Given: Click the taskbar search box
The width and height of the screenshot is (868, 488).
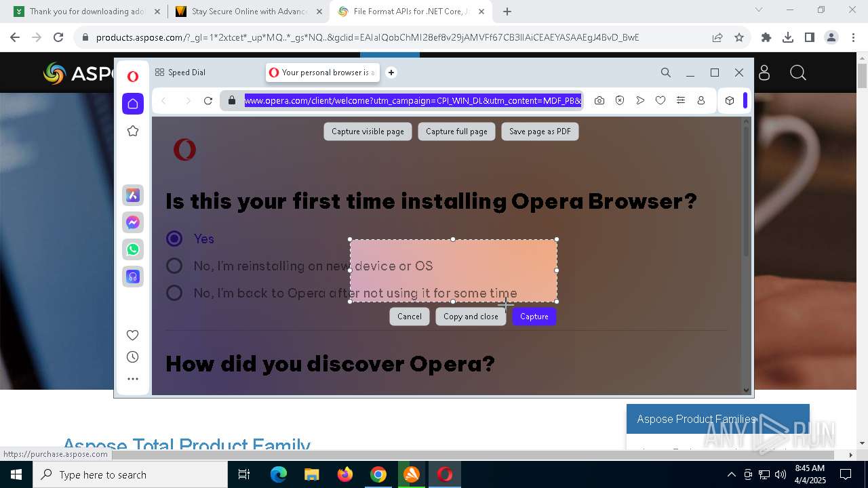Looking at the screenshot, I should pyautogui.click(x=130, y=474).
